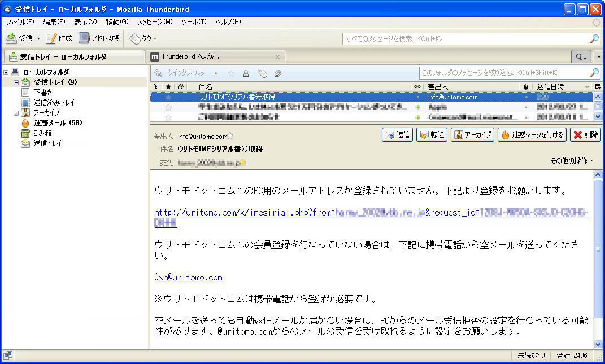Click the 受信 (Get Mail) toolbar icon

point(11,38)
